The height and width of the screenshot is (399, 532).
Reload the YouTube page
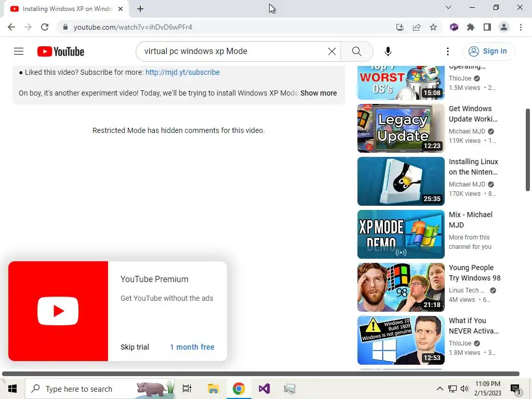point(45,27)
